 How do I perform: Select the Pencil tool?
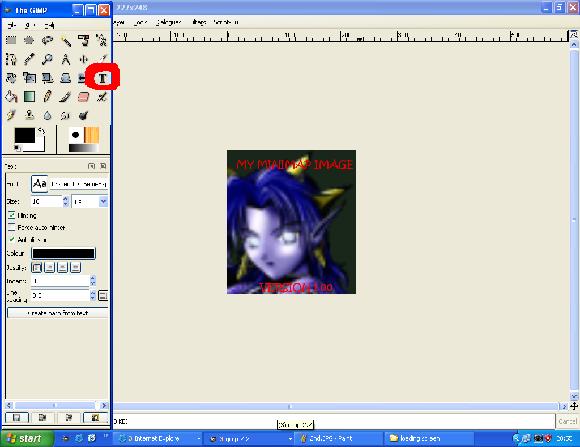pyautogui.click(x=47, y=97)
